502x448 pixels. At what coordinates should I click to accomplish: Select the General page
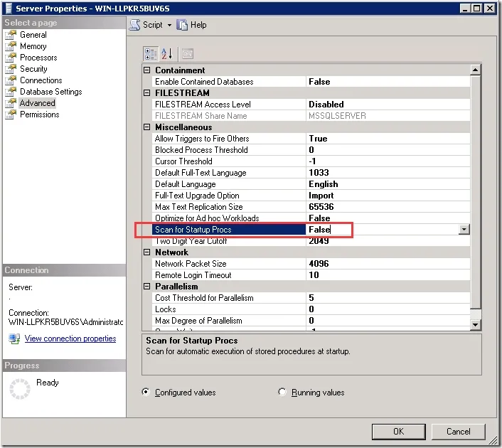point(33,35)
